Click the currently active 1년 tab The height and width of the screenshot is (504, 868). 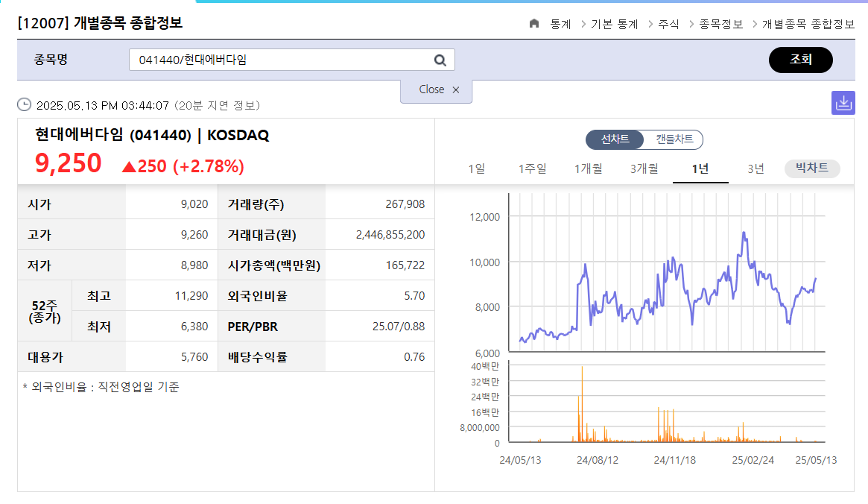coord(700,168)
